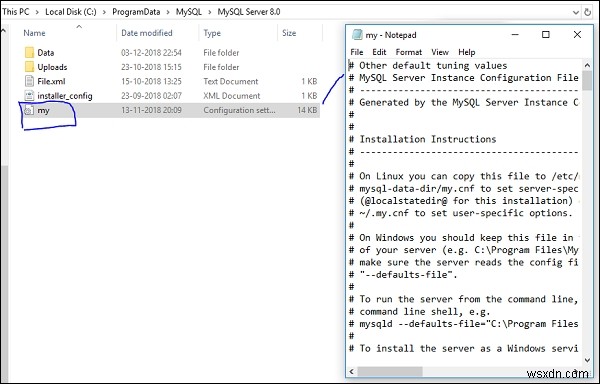The width and height of the screenshot is (600, 384).
Task: Click the 03-12-2018 22:54 date cell
Action: point(151,53)
